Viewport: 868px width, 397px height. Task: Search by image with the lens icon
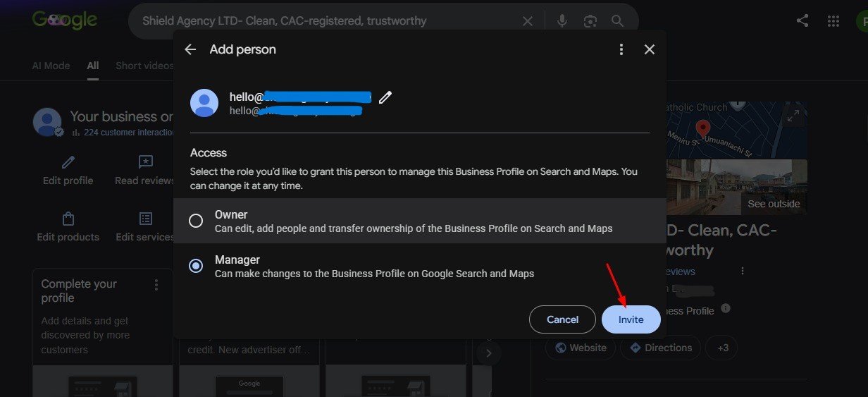coord(590,21)
